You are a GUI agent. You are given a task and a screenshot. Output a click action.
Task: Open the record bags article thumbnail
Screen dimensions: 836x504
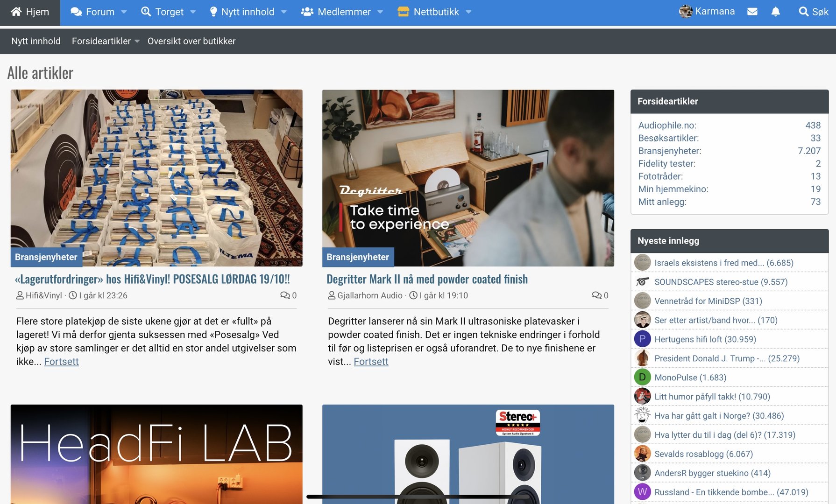point(156,178)
